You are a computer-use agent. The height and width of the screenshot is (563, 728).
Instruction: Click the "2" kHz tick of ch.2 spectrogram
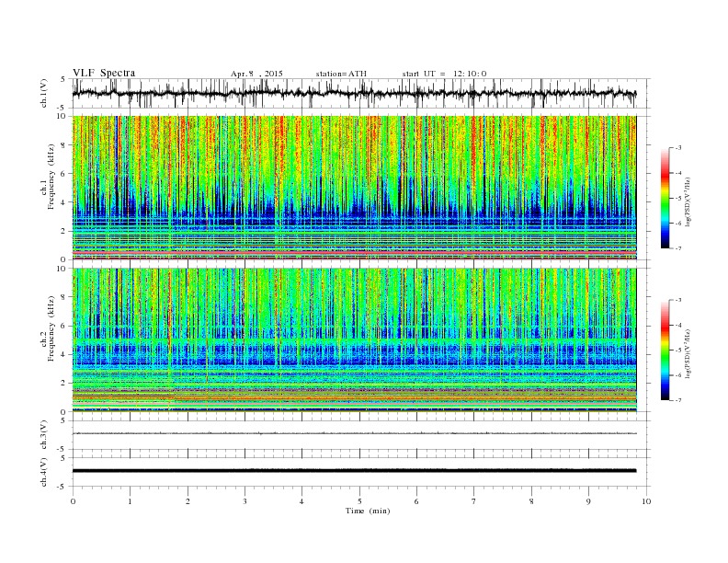[x=63, y=384]
